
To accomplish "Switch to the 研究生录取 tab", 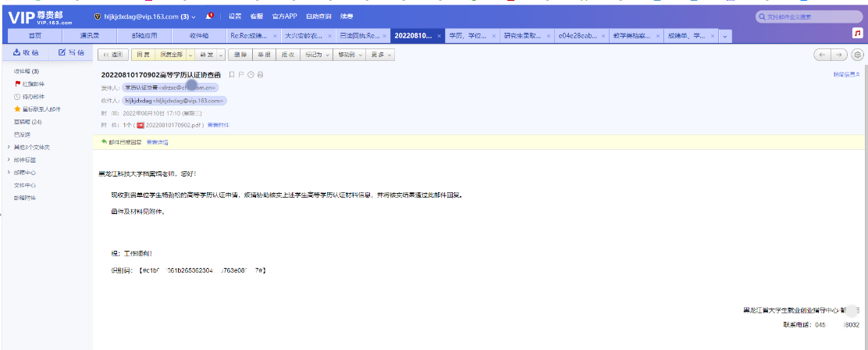I will (x=523, y=36).
